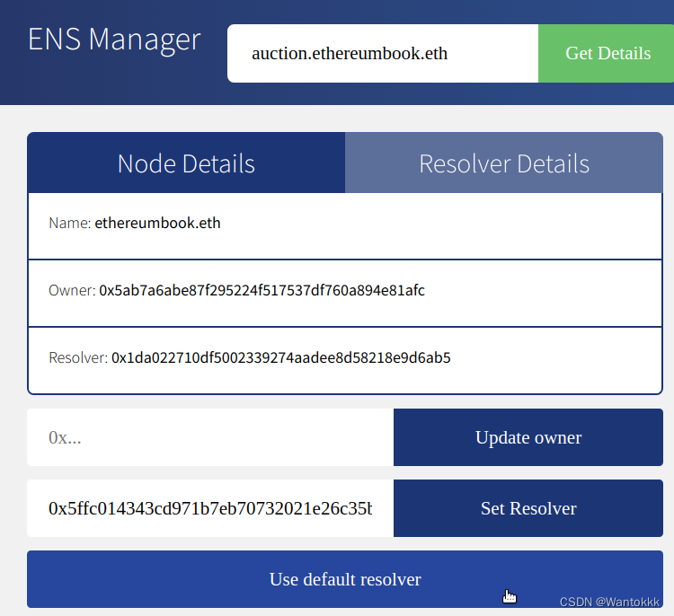
Task: Click the green Get Details button
Action: 607,53
